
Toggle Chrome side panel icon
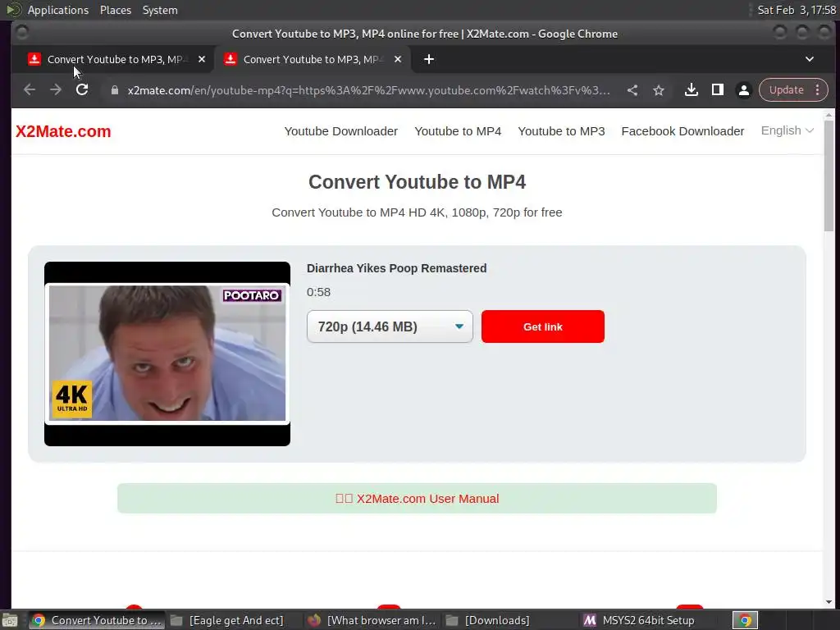(x=718, y=90)
